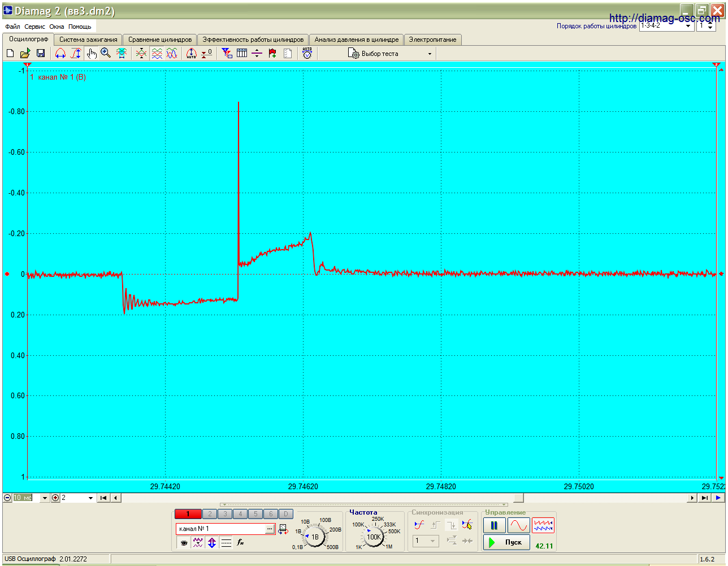
Task: Toggle the channel filter waveform icon
Action: 198,543
